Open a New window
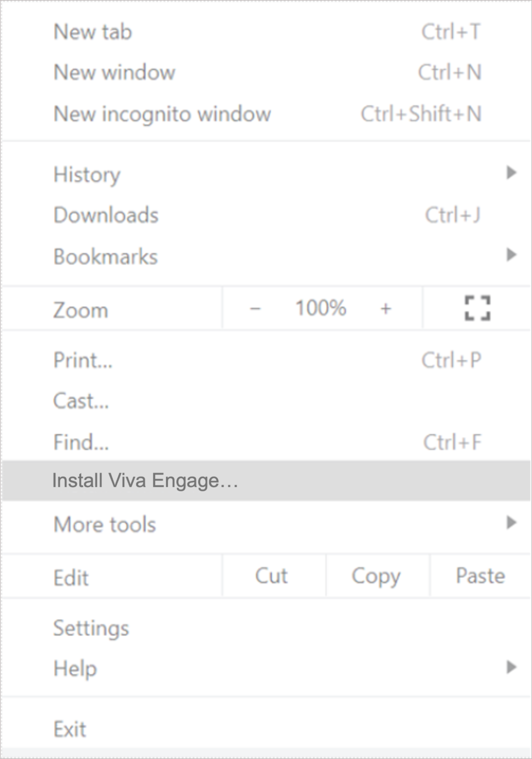Image resolution: width=532 pixels, height=759 pixels. 113,72
